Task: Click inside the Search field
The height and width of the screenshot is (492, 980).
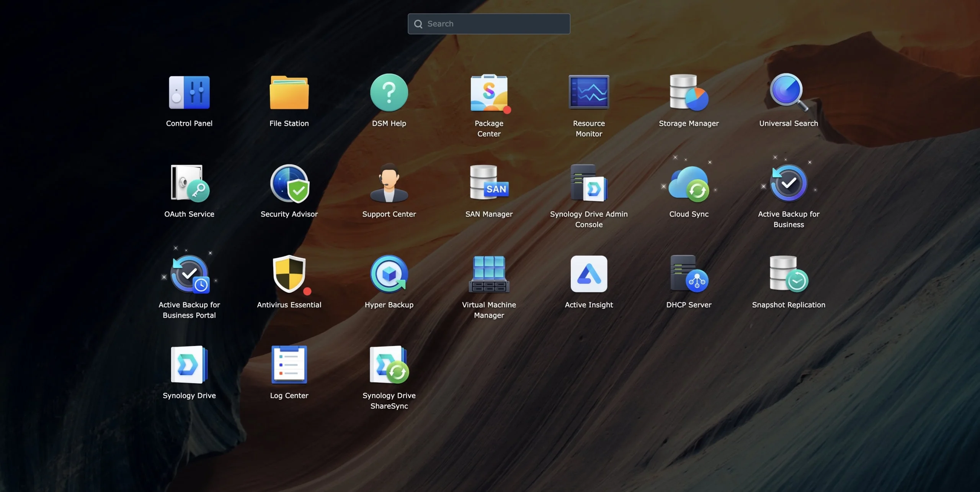Action: tap(489, 23)
